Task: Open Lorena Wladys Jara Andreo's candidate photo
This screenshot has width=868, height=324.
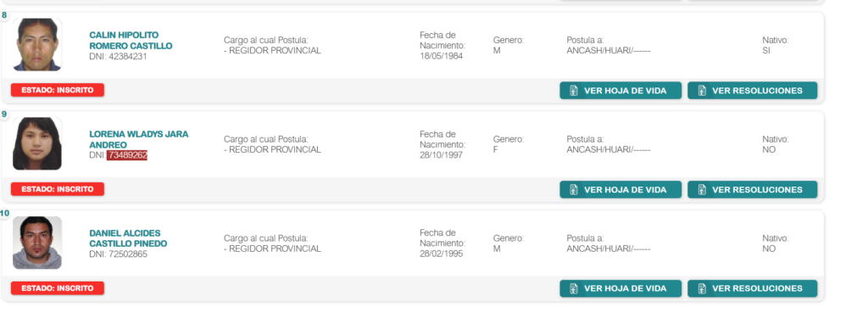Action: coord(37,143)
